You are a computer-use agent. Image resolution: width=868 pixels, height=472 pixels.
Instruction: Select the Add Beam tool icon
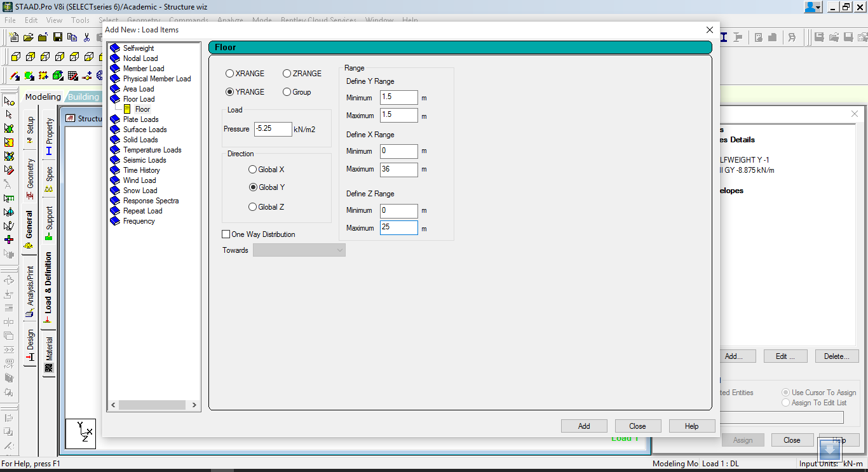coord(13,76)
